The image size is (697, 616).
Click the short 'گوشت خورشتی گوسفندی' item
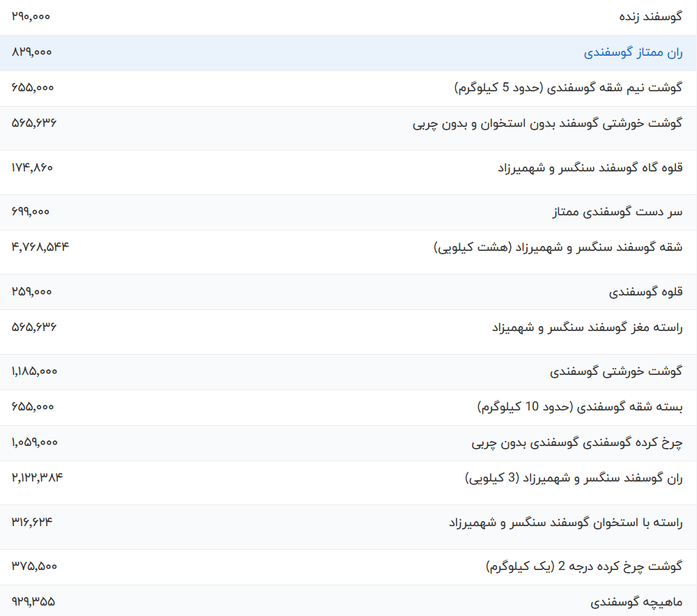[615, 371]
